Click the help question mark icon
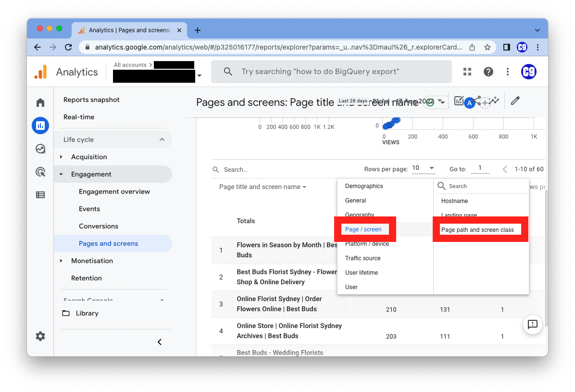This screenshot has width=575, height=392. pyautogui.click(x=488, y=72)
